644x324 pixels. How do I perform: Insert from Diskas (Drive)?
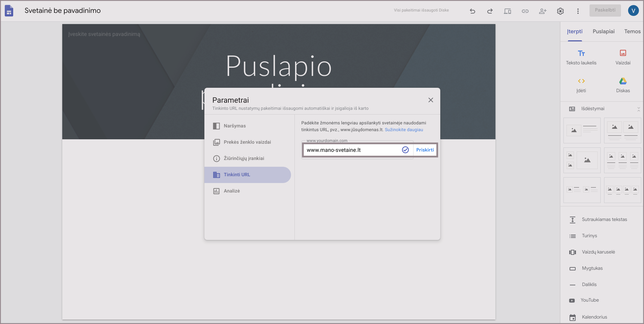coord(623,85)
